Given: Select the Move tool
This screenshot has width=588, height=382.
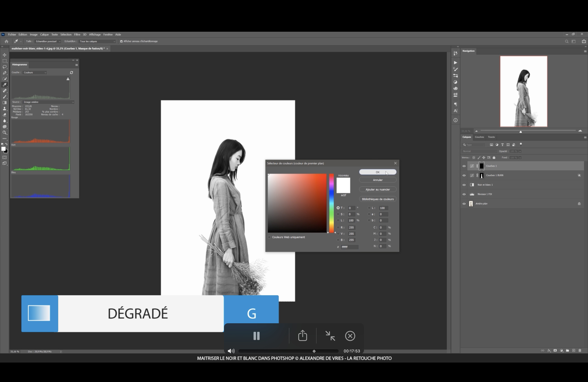Looking at the screenshot, I should tap(4, 55).
